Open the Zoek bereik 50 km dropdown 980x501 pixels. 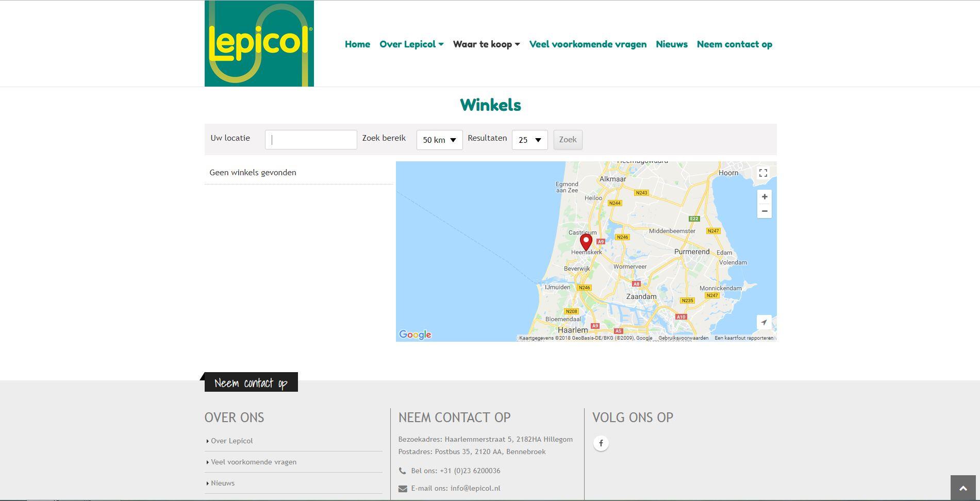pos(439,140)
